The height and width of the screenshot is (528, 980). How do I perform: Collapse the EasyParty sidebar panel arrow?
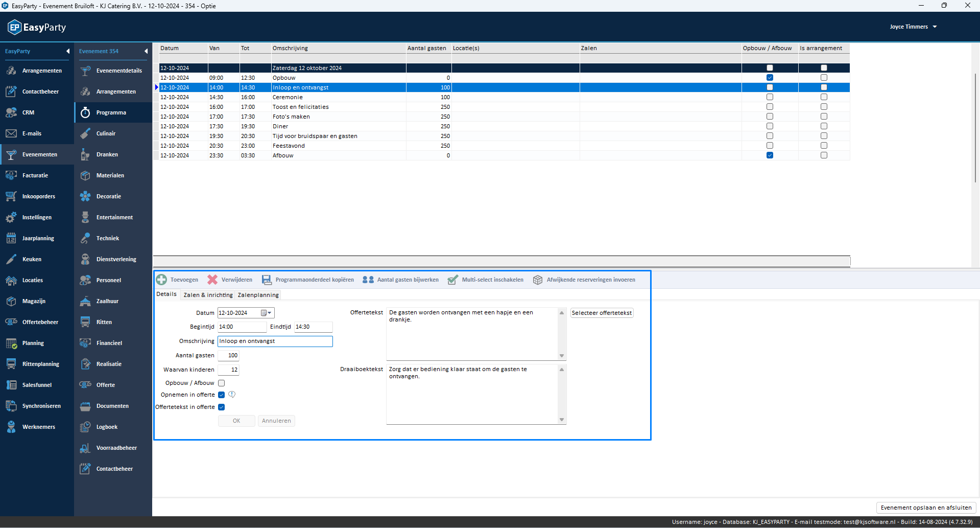coord(68,51)
